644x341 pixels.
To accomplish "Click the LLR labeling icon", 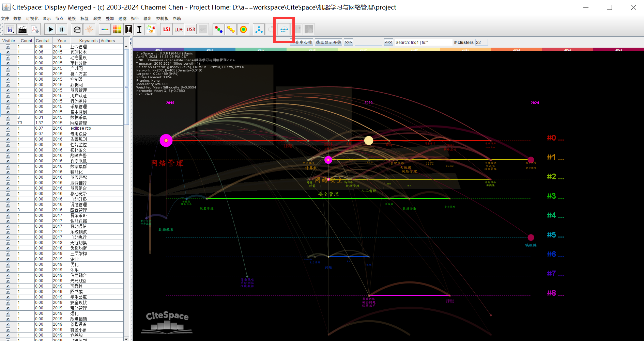I will 179,29.
